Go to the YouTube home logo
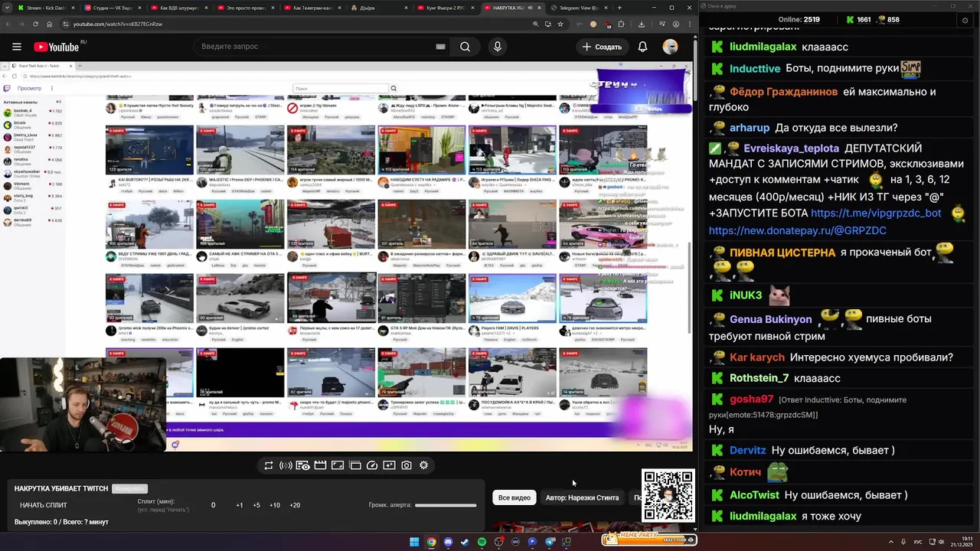This screenshot has height=551, width=980. click(57, 47)
